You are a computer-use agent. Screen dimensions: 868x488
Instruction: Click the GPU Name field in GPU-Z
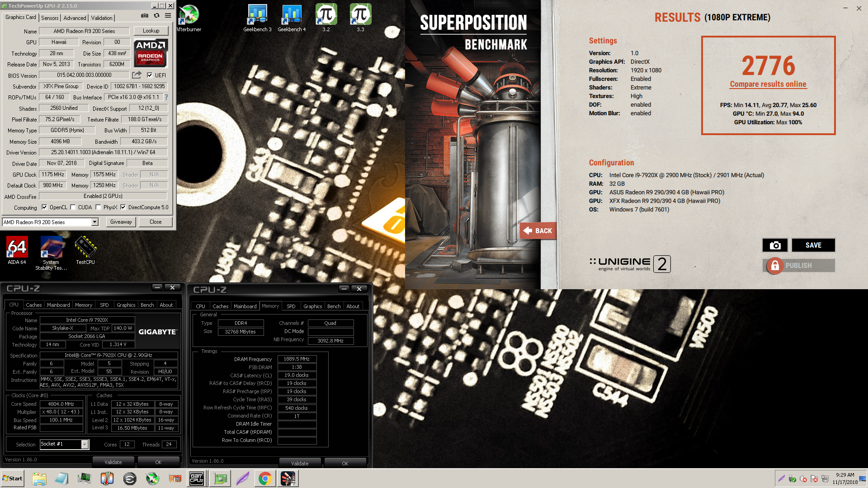coord(84,31)
